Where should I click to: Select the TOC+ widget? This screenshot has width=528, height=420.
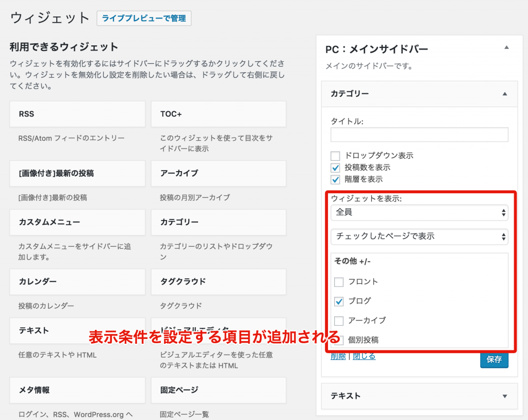(219, 114)
